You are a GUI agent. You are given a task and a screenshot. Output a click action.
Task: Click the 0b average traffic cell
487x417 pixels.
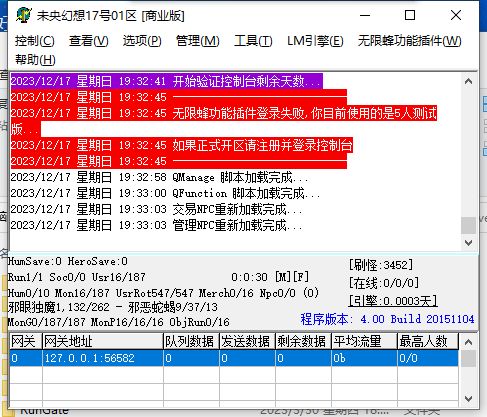[x=364, y=358]
